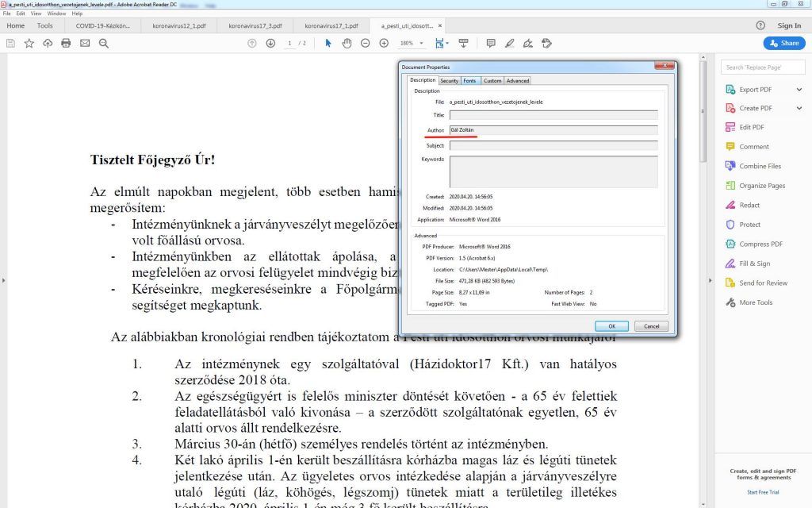Close the a_pesti_uti_idosott document tab
812x508 pixels.
point(440,25)
